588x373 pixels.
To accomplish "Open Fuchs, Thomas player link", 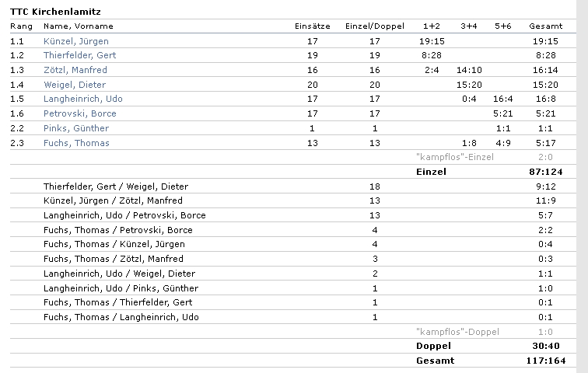I will (x=76, y=143).
